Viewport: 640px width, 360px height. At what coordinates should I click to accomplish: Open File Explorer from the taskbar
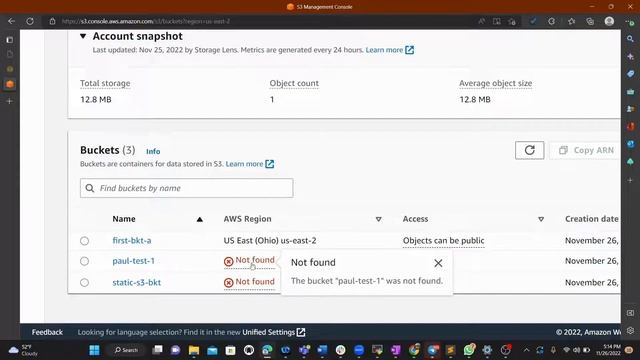click(193, 350)
